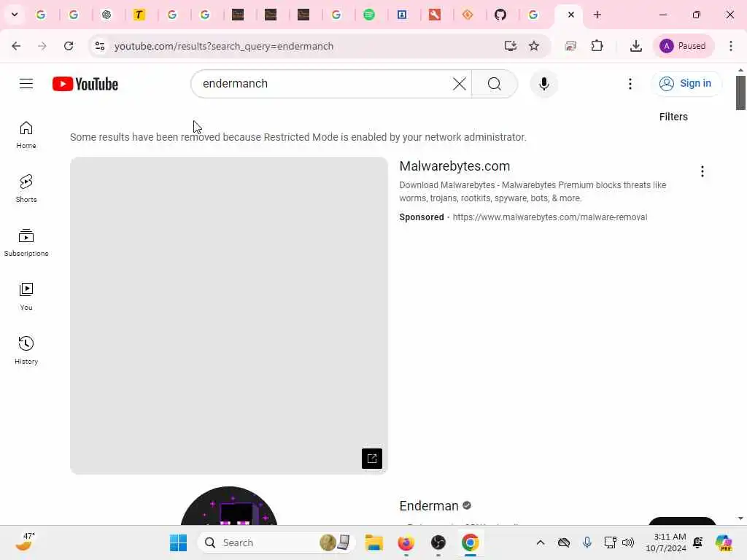Click the browser address bar URL

(223, 46)
